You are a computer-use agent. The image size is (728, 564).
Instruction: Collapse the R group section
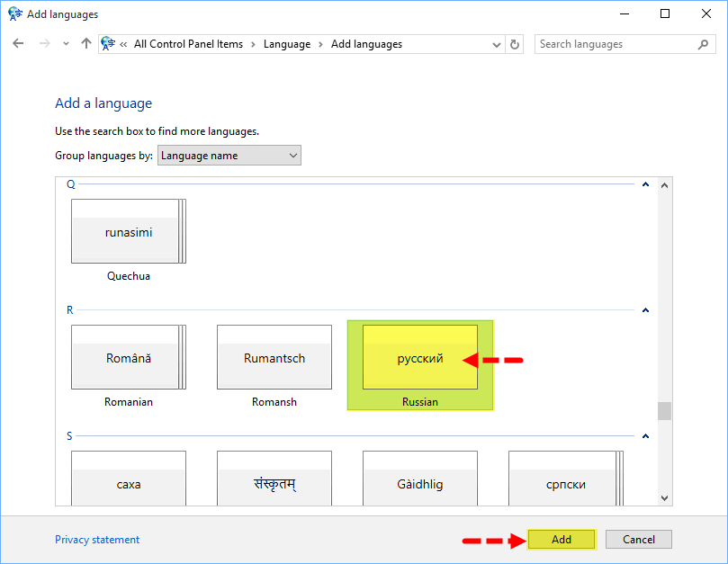click(645, 310)
